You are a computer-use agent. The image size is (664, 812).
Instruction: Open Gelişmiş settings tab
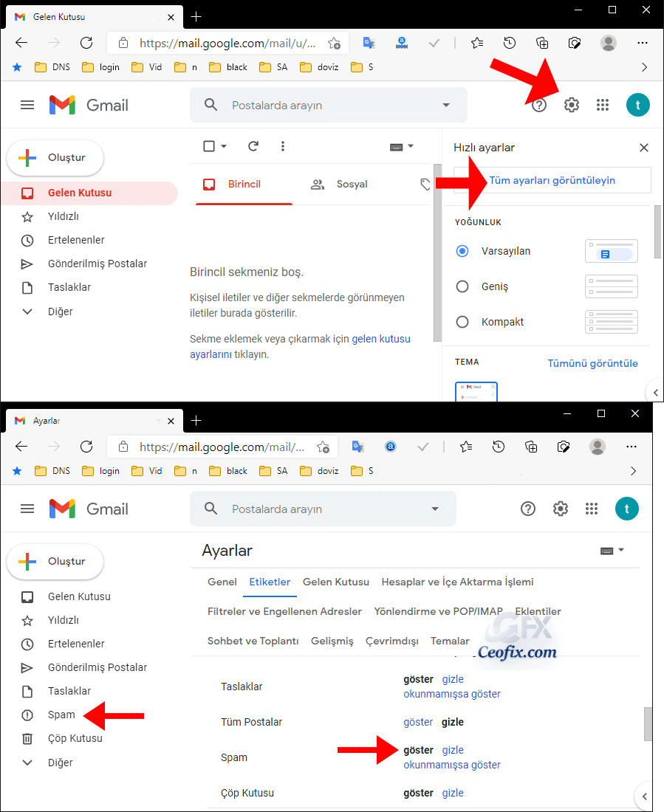[332, 641]
